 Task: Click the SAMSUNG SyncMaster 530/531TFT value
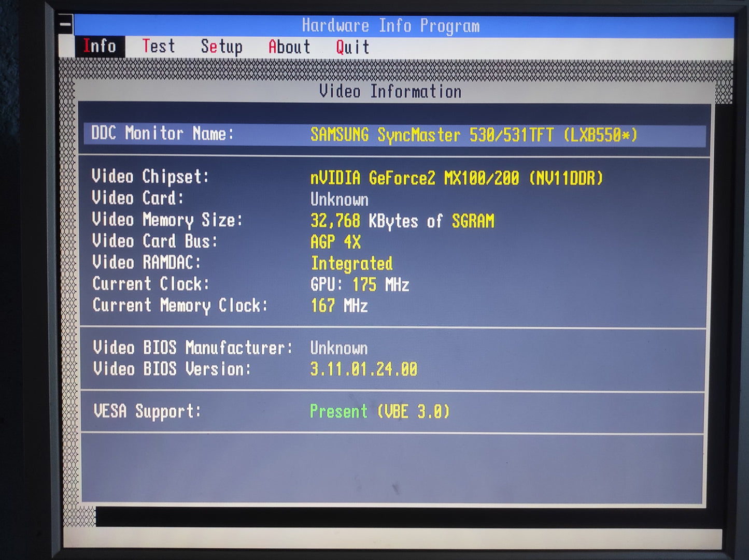coord(474,135)
